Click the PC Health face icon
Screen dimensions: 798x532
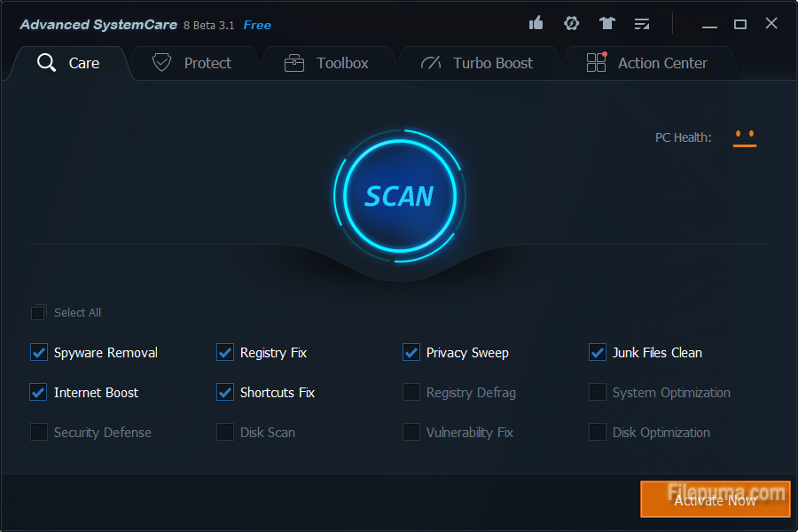(744, 137)
